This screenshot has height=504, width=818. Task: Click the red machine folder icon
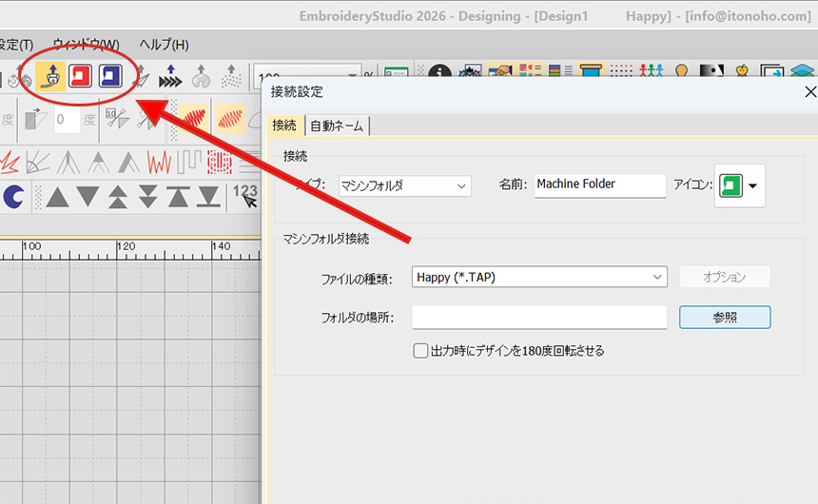point(80,76)
